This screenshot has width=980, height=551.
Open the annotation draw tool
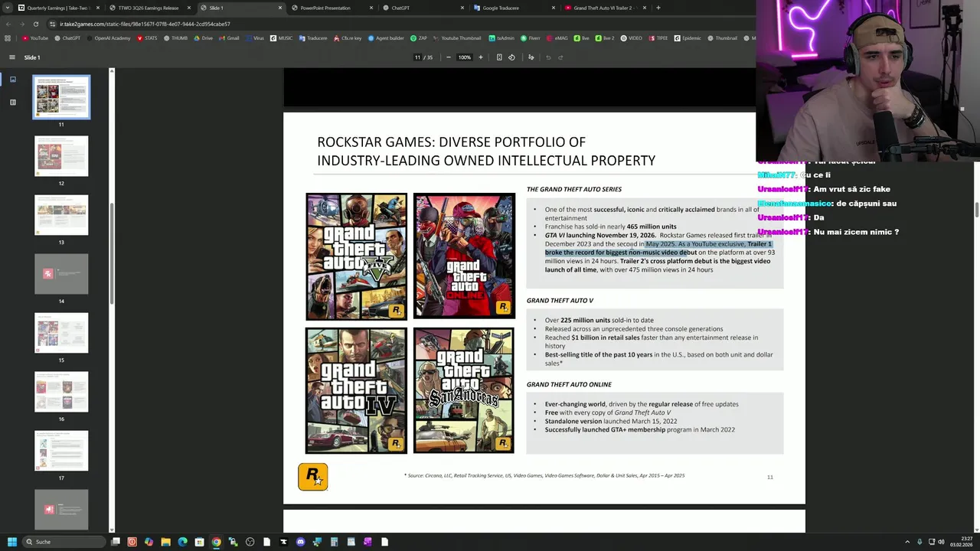click(531, 57)
